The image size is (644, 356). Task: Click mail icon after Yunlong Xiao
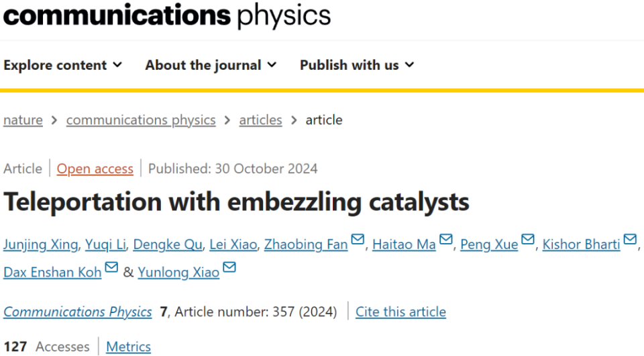pos(229,267)
